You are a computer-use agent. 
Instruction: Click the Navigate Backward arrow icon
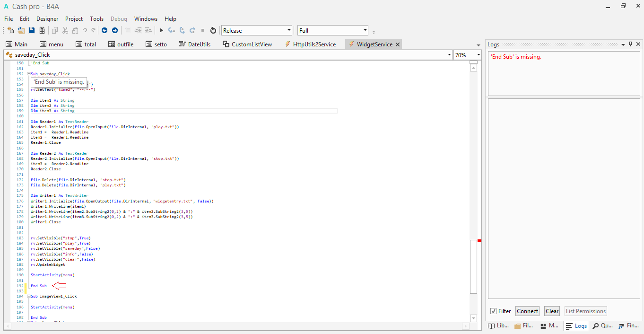click(104, 30)
